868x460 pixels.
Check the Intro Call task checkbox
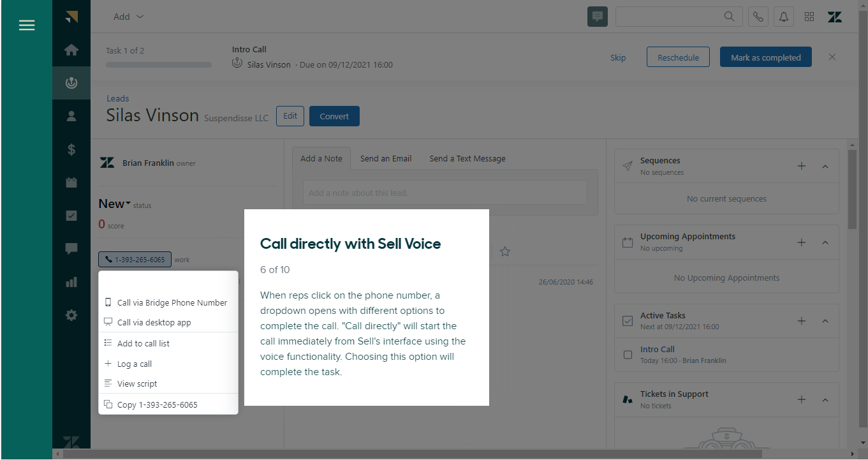628,354
